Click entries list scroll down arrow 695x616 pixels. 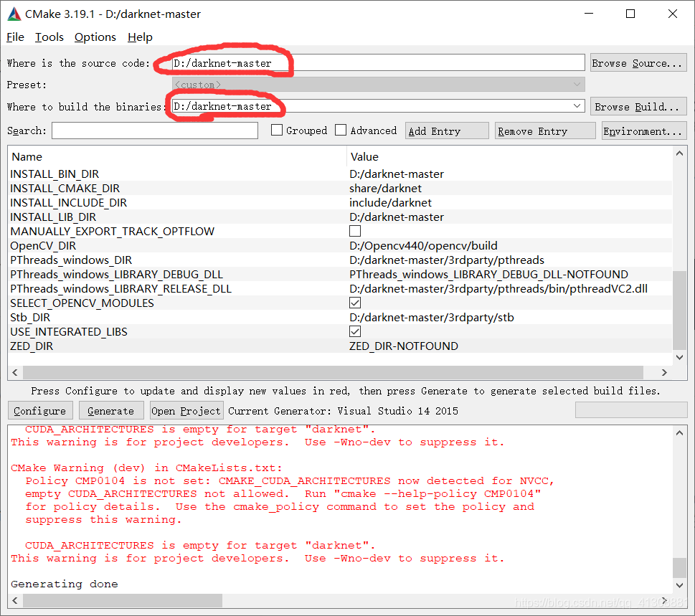(x=679, y=357)
